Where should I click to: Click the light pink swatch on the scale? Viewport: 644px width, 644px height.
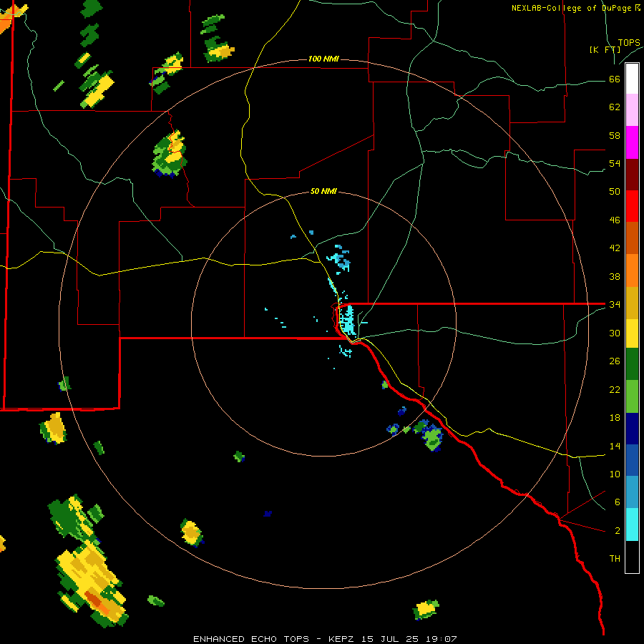point(632,109)
